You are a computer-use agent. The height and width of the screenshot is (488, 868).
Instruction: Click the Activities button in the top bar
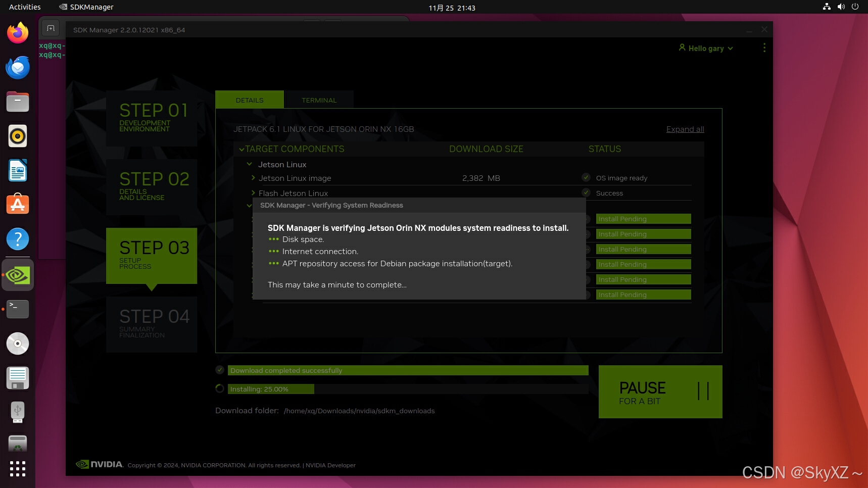pos(25,7)
